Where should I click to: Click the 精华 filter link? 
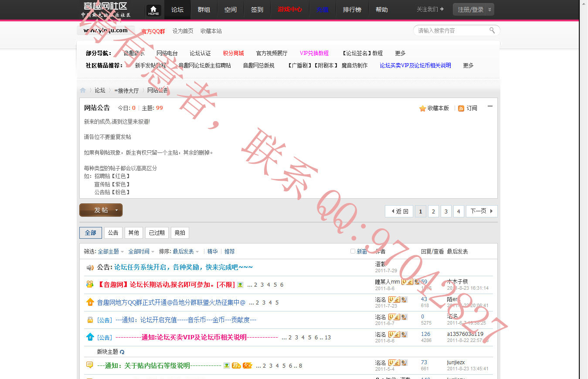click(212, 251)
